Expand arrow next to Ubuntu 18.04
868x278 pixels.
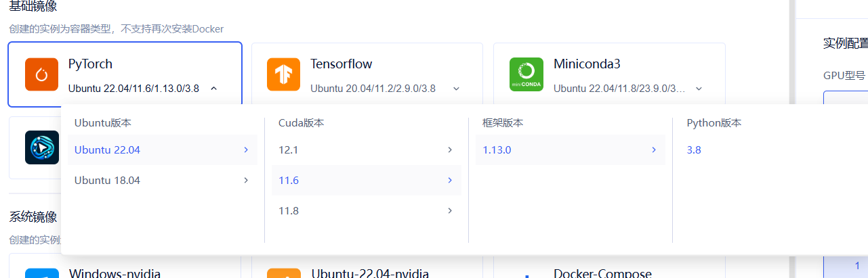246,180
